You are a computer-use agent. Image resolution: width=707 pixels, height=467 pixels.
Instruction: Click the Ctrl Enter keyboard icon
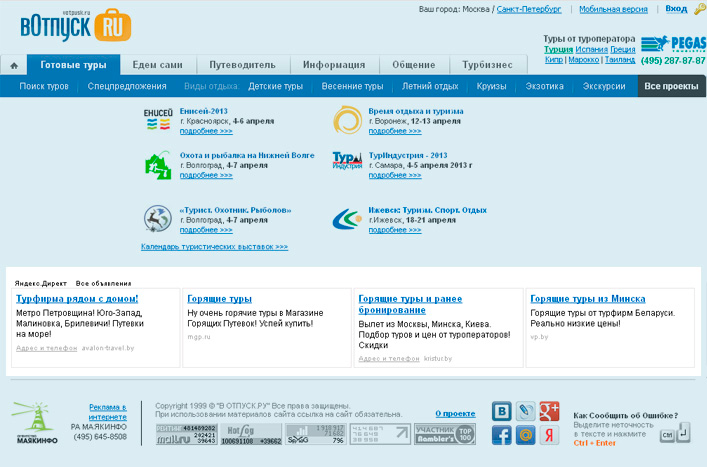(x=675, y=433)
